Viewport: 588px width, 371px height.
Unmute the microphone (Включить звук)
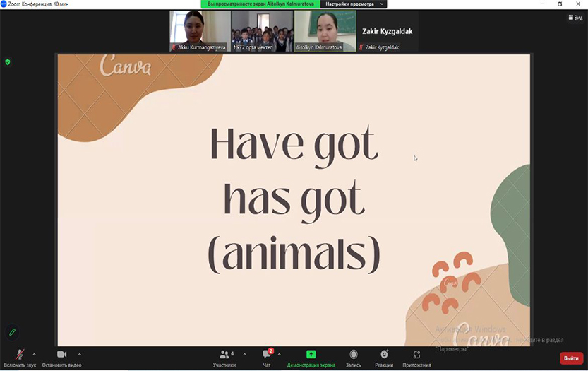pyautogui.click(x=19, y=355)
